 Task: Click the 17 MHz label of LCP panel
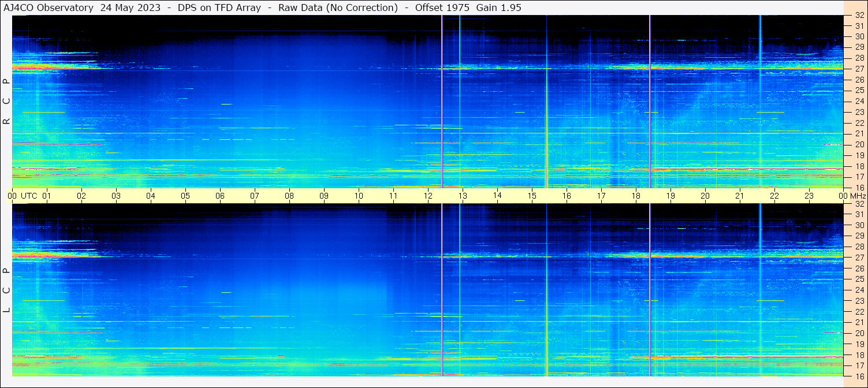click(859, 365)
